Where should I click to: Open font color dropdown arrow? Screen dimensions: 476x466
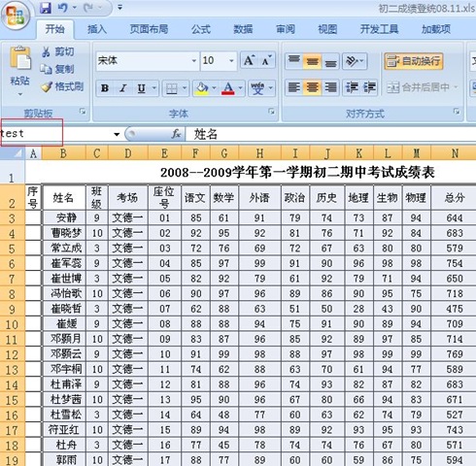(240, 88)
